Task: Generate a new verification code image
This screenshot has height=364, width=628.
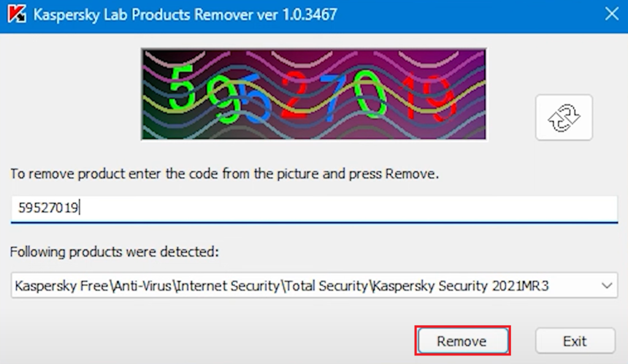Action: click(x=563, y=118)
